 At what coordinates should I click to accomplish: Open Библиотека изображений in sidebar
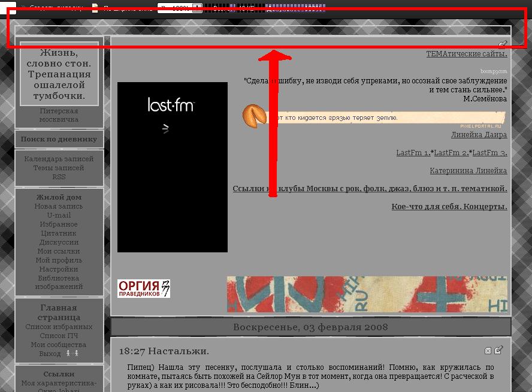(59, 282)
